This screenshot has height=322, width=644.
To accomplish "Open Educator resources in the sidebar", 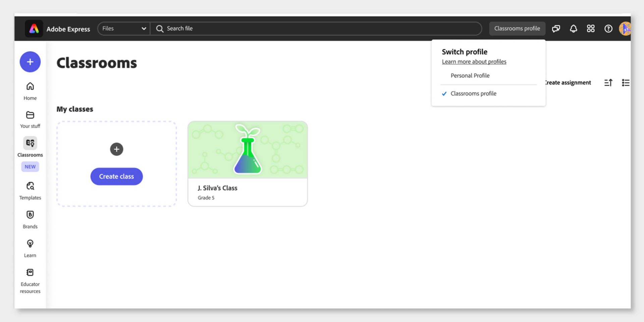I will (x=30, y=281).
